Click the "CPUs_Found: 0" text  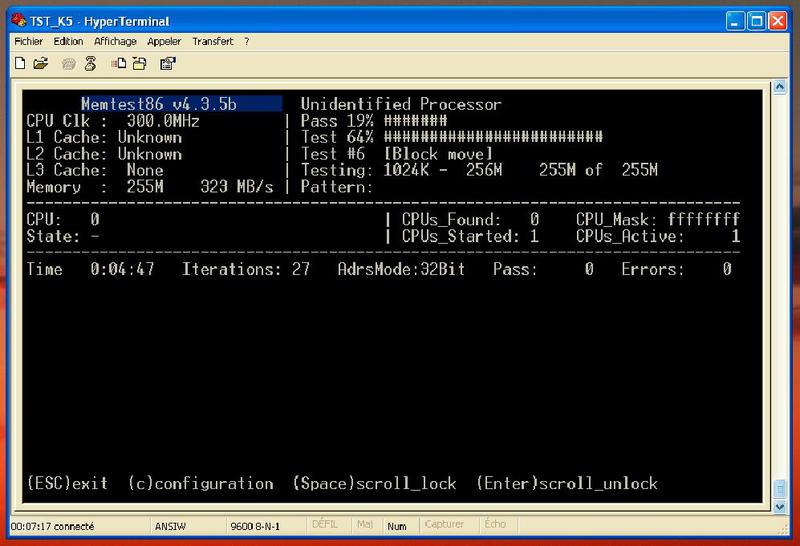(470, 219)
